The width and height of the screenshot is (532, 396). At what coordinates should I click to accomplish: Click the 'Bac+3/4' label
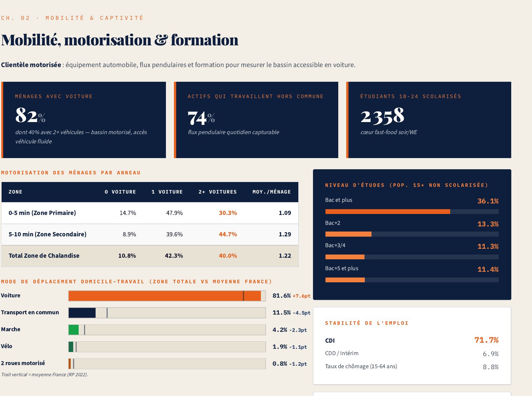(x=335, y=245)
